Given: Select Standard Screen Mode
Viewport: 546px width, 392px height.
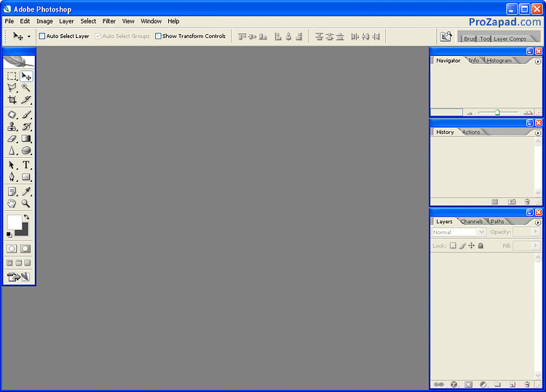Looking at the screenshot, I should tap(9, 263).
